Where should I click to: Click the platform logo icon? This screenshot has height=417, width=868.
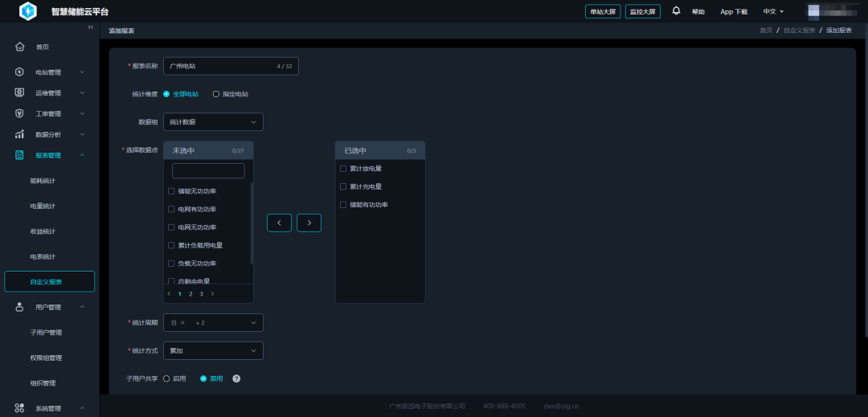point(28,11)
